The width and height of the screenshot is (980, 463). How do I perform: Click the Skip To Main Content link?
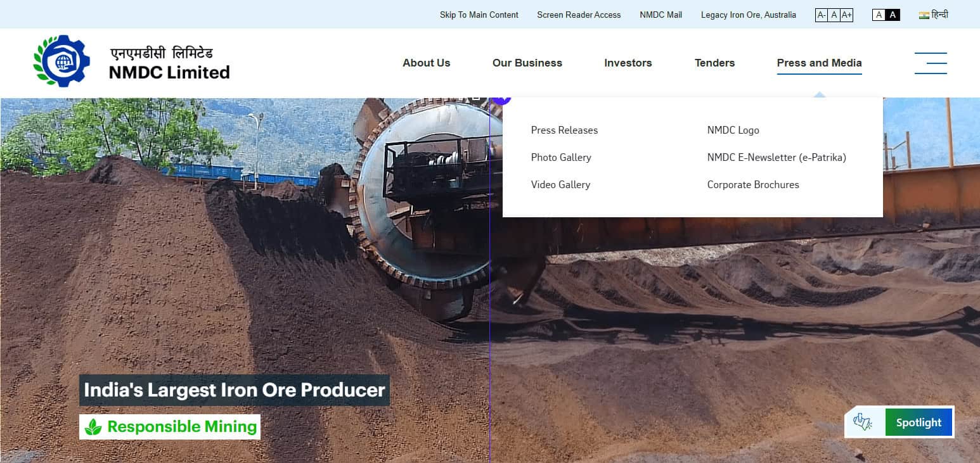click(479, 15)
